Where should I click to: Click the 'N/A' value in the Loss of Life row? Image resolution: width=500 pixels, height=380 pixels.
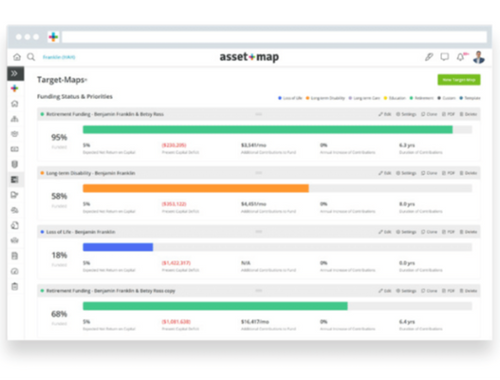click(246, 263)
